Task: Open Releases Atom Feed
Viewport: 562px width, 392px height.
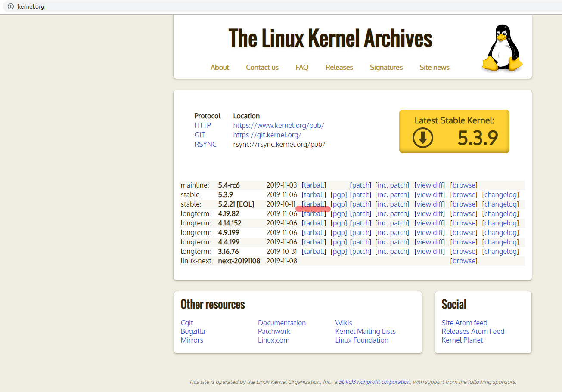Action: coord(473,331)
